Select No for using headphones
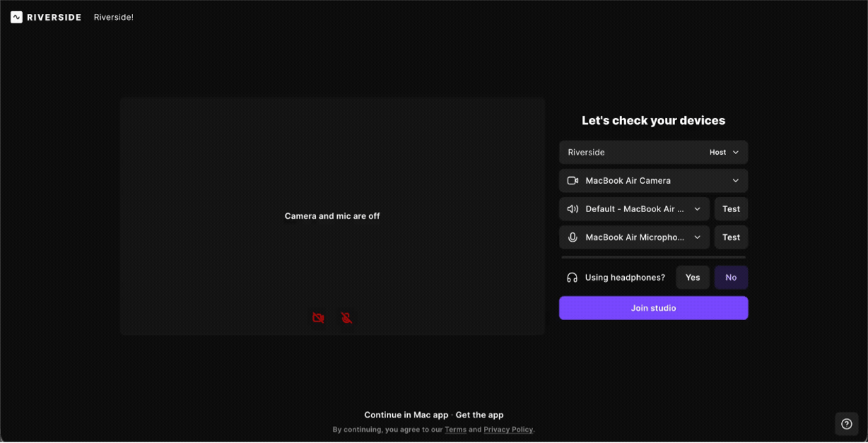Image resolution: width=868 pixels, height=443 pixels. [x=731, y=278]
